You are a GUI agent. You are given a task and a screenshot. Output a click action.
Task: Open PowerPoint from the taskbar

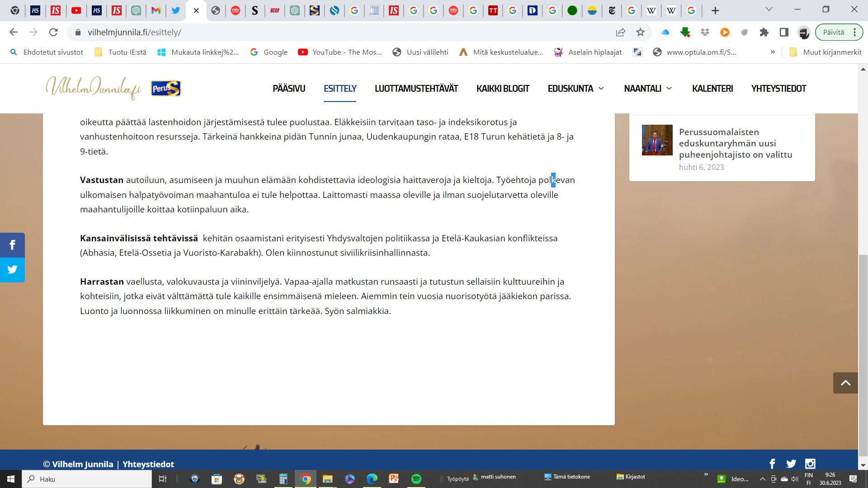pos(393,479)
